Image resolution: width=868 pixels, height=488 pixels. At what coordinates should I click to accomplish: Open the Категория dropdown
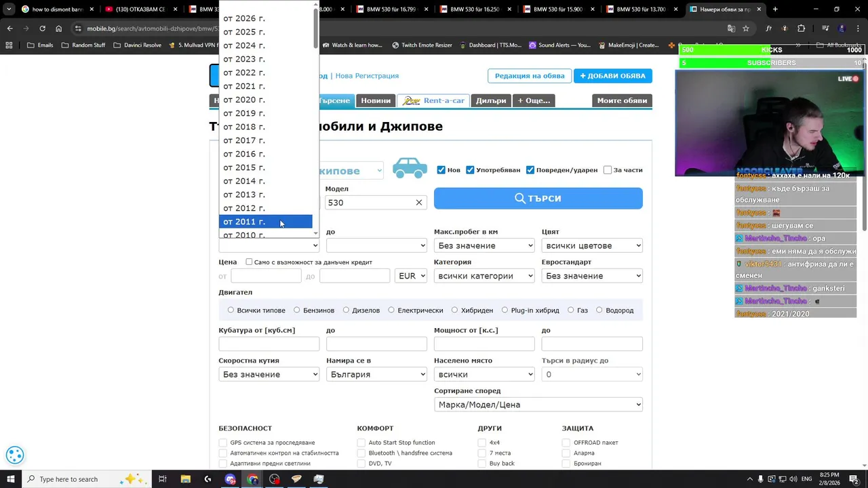tap(484, 276)
